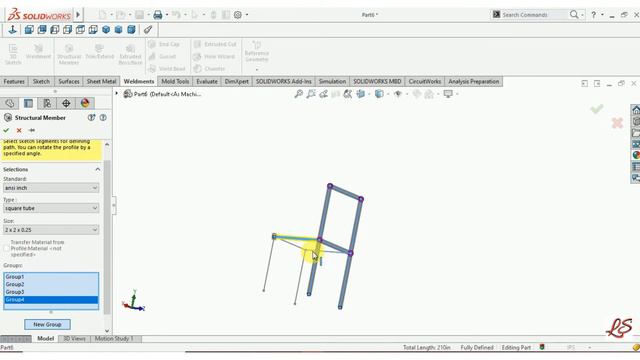Open the Standard dropdown showing ansi inch
This screenshot has width=640, height=360.
click(x=51, y=188)
